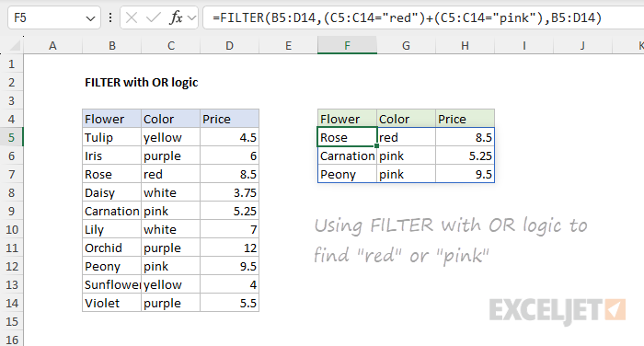Select row 9 header
The image size is (644, 346).
(11, 211)
